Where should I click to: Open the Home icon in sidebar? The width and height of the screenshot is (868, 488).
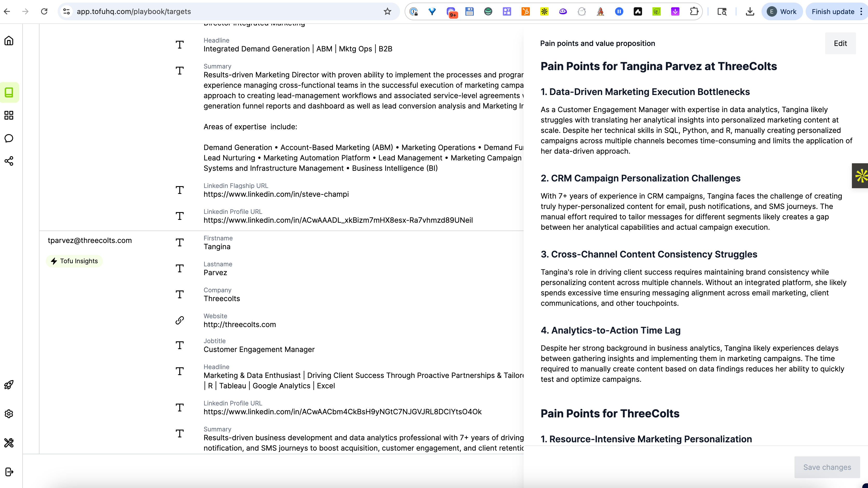(x=9, y=41)
